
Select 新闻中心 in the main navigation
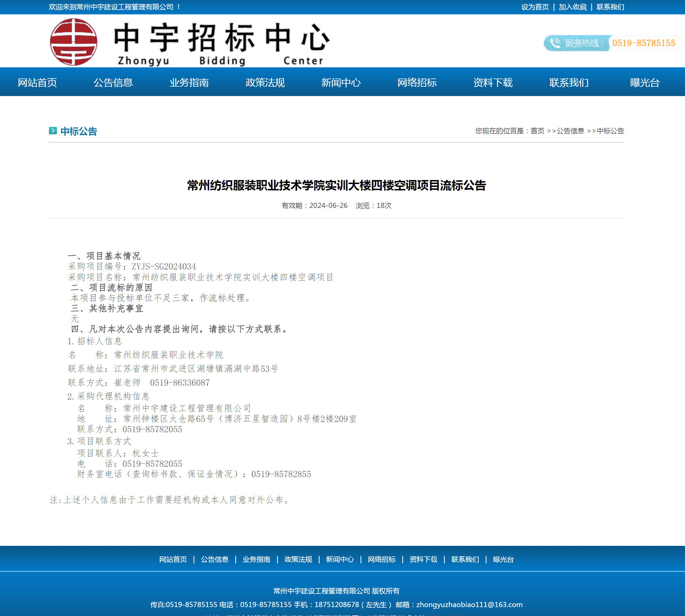coord(341,82)
